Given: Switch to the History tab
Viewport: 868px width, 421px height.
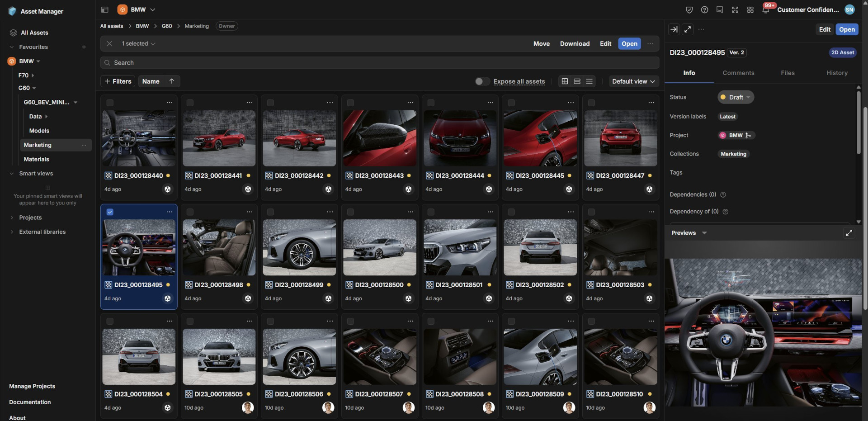Looking at the screenshot, I should point(836,73).
